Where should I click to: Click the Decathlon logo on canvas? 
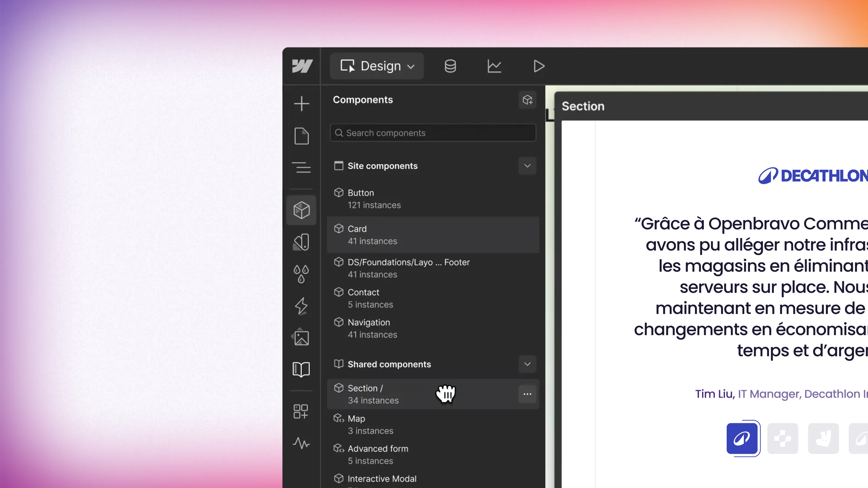813,175
